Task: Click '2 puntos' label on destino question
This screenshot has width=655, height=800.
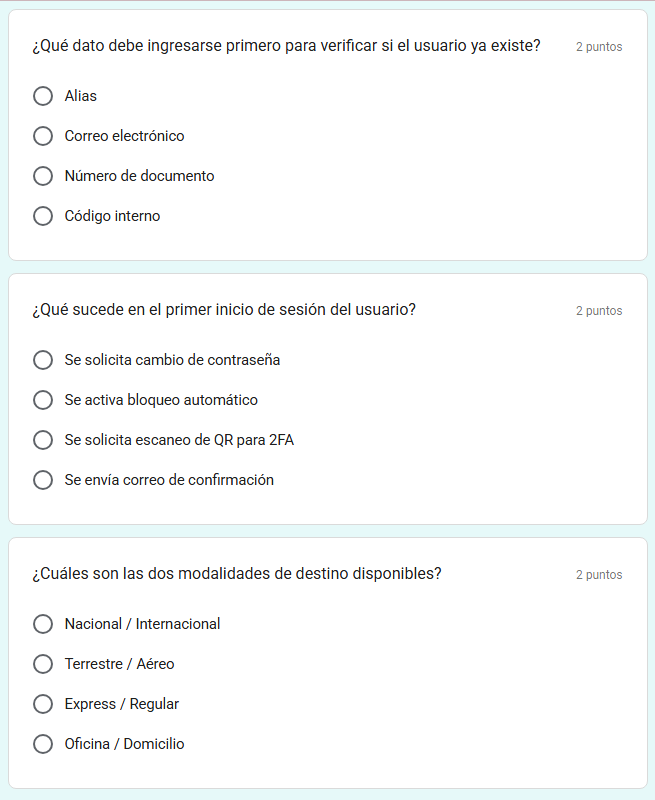Action: coord(598,575)
